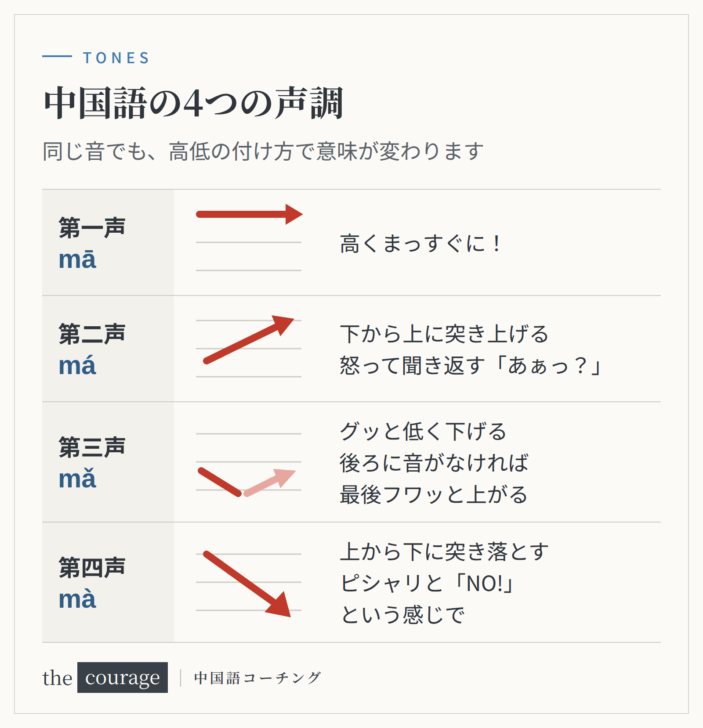Click the third tone falling dark red stroke

tap(220, 482)
